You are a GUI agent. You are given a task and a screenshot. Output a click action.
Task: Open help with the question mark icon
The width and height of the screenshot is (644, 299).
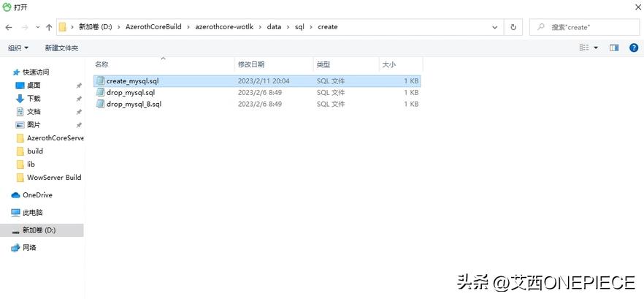[634, 48]
